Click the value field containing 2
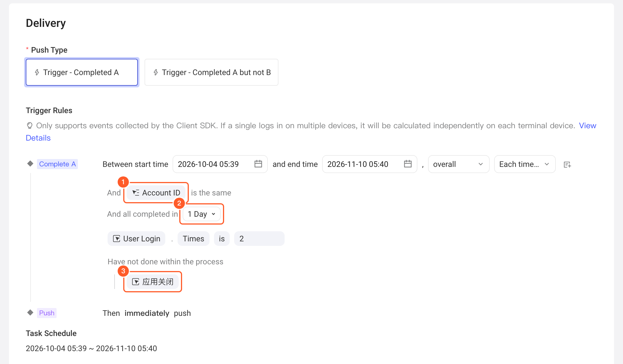Screen dimensions: 623x364 coord(259,239)
